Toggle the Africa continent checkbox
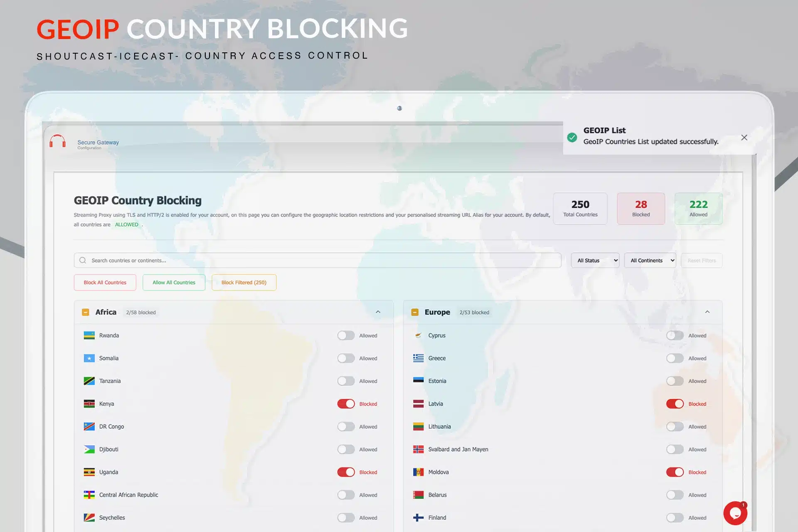The height and width of the screenshot is (532, 798). point(86,312)
